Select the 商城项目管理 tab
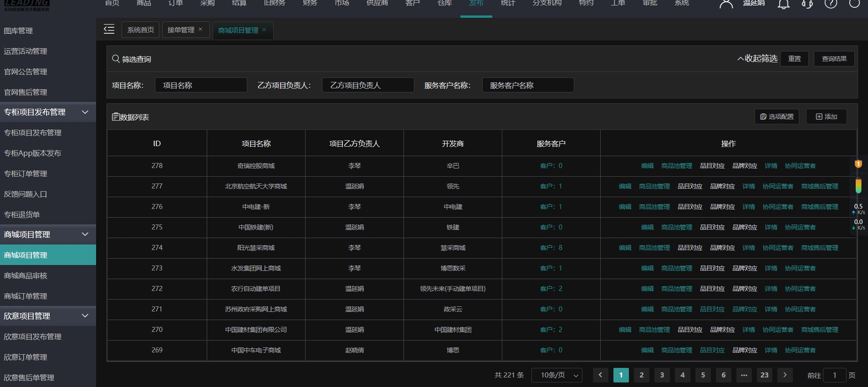Viewport: 868px width, 387px height. tap(238, 30)
